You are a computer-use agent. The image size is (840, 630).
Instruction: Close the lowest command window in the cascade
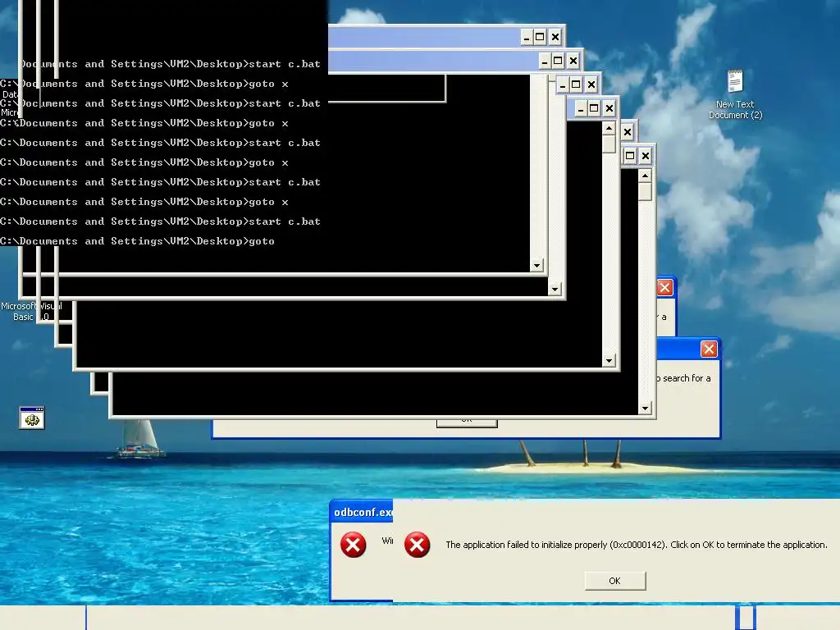click(x=646, y=156)
